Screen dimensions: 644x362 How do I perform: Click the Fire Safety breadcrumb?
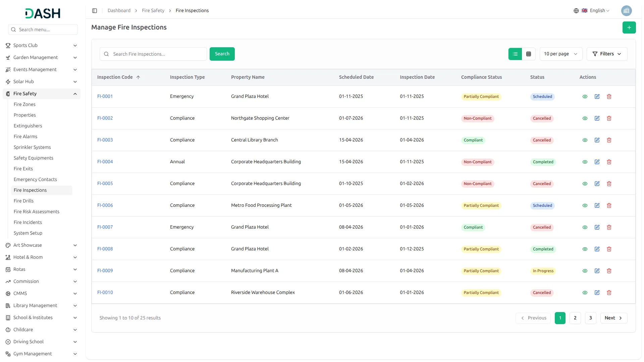point(153,11)
